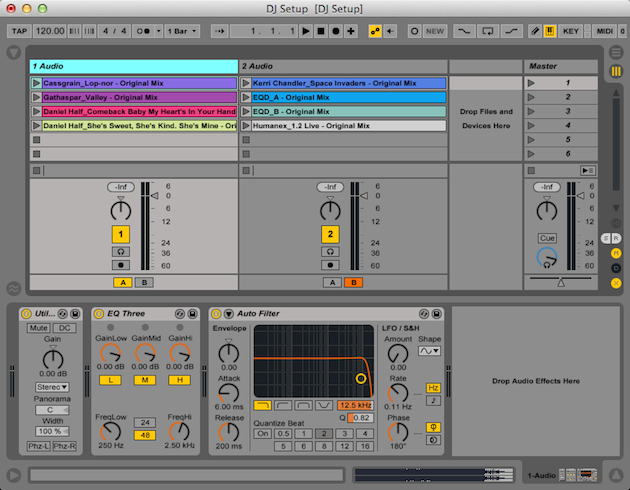Launch the Humanex_1.2 Live clip
Viewport: 630px width, 490px height.
[246, 126]
